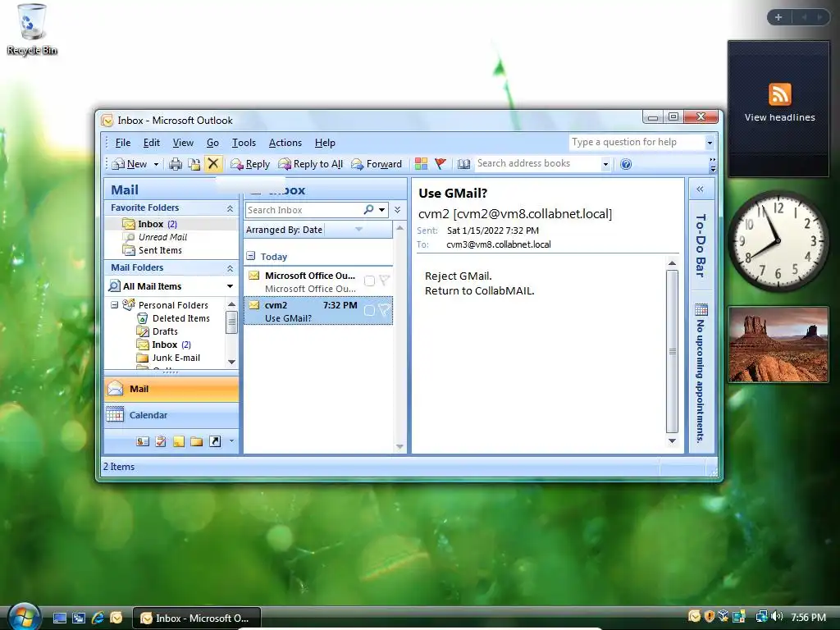Open the Go menu

(x=212, y=143)
